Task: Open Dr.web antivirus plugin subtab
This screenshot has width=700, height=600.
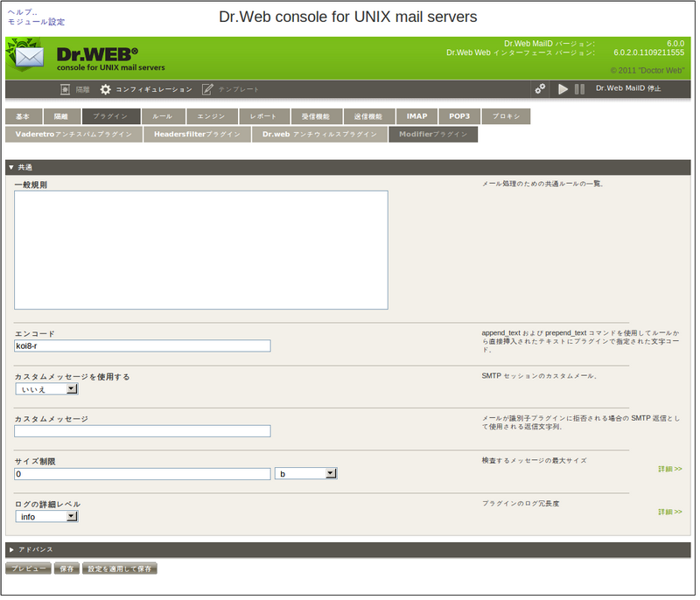Action: coord(319,135)
